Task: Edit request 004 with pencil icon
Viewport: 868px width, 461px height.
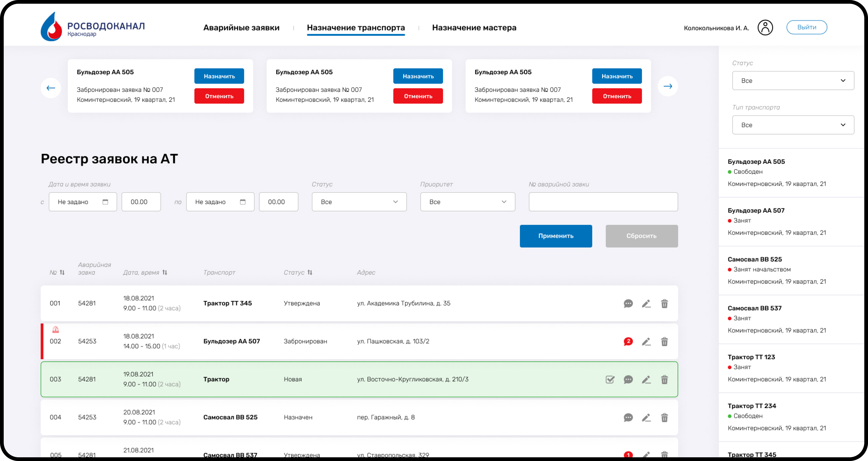Action: click(646, 418)
